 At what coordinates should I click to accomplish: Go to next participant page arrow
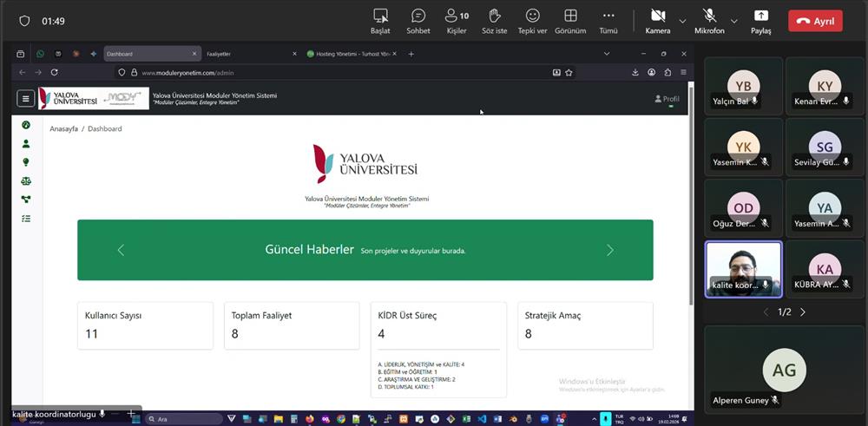803,311
